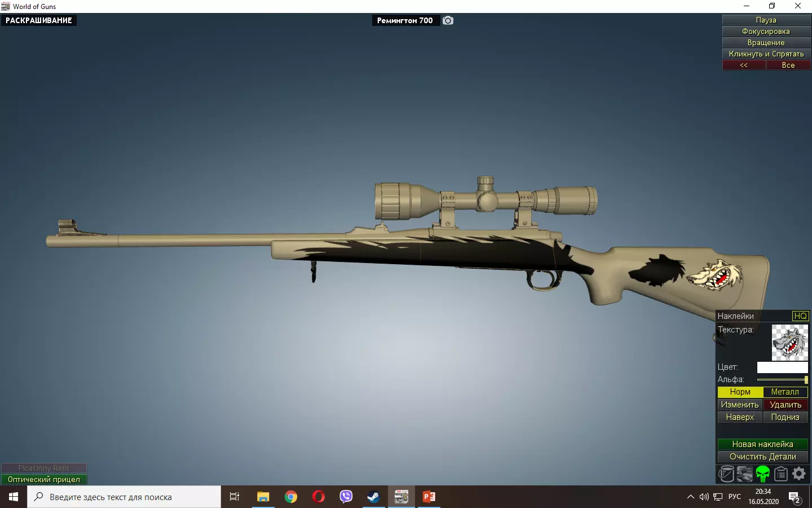Select the Металл material option

(785, 392)
